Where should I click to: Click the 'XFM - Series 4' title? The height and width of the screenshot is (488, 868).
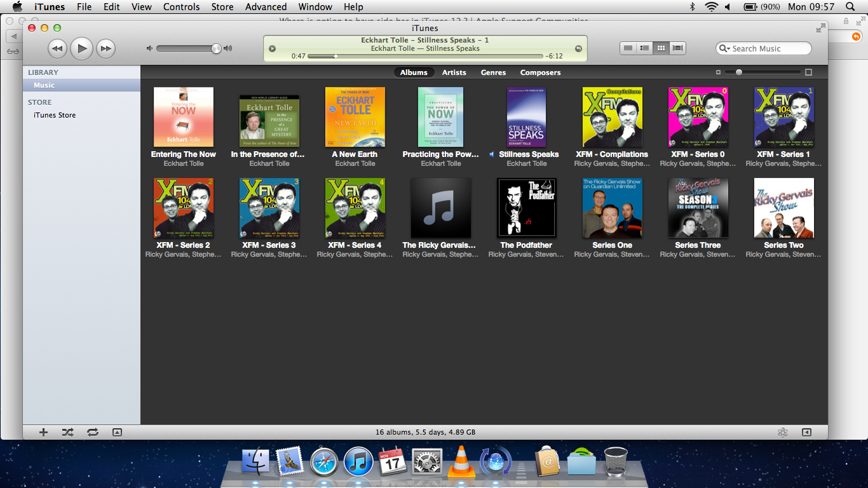pos(355,245)
